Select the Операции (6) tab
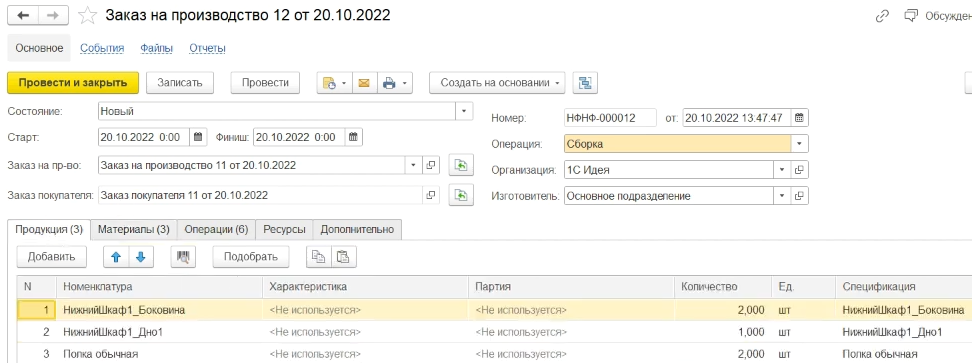The height and width of the screenshot is (363, 972). coord(216,229)
